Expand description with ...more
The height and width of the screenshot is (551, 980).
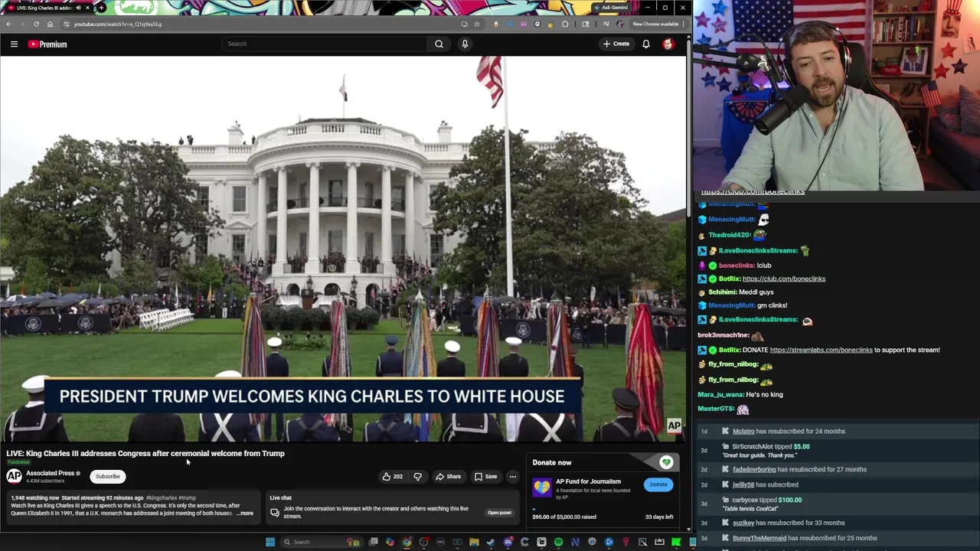pyautogui.click(x=244, y=514)
